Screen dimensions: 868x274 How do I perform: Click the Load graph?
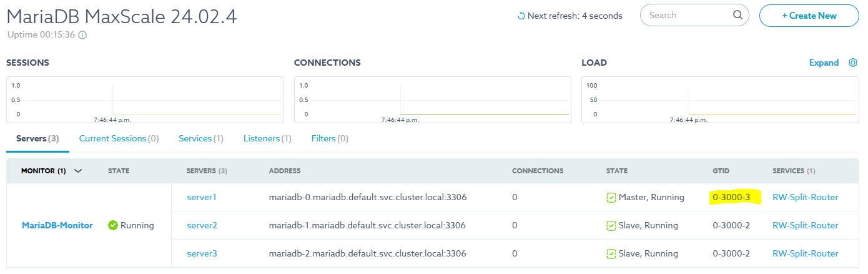point(720,100)
